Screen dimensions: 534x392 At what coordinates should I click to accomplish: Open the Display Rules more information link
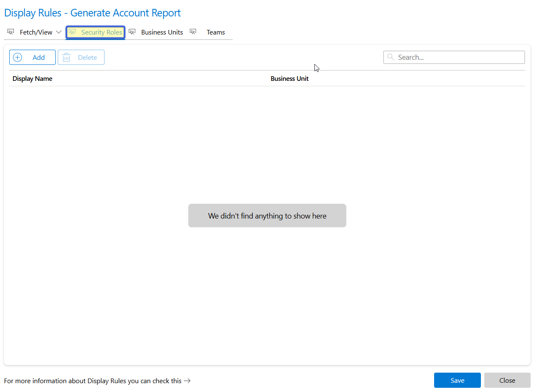click(x=93, y=381)
